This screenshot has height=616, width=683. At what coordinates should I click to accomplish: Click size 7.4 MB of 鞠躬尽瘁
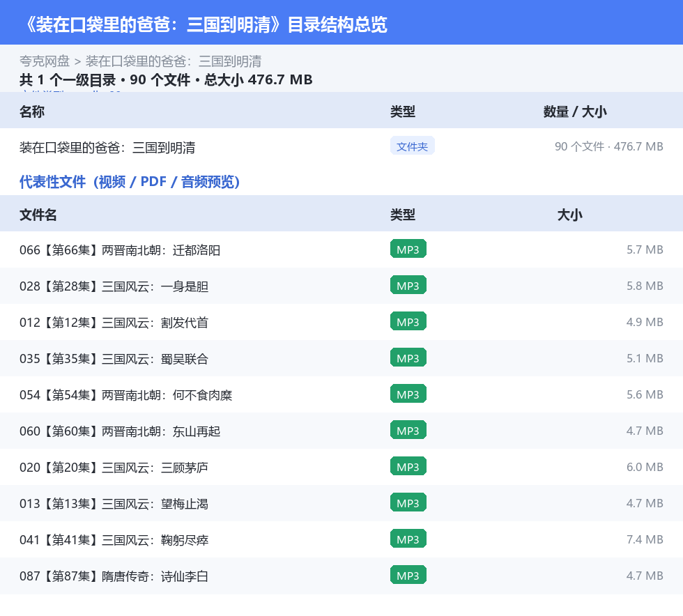click(645, 539)
